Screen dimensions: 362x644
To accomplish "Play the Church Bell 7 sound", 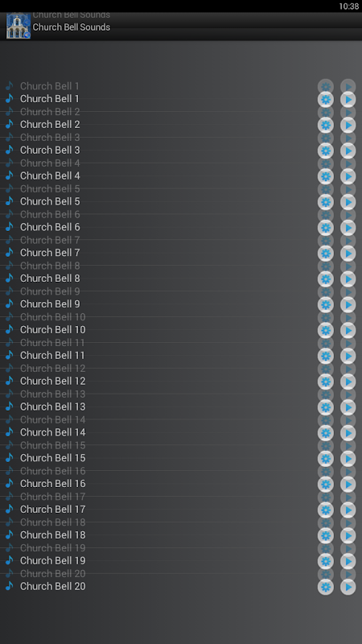I will 348,254.
